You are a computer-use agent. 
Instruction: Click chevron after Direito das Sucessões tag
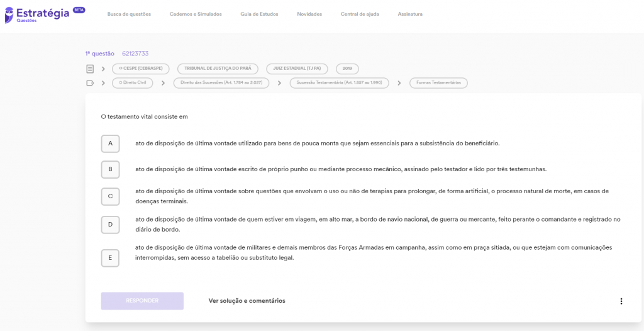[279, 83]
